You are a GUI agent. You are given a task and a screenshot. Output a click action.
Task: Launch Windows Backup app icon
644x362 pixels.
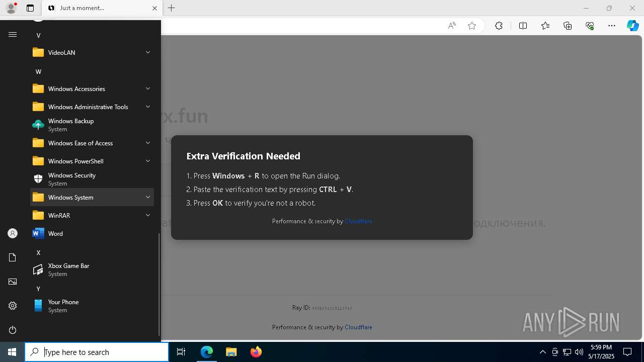[38, 125]
